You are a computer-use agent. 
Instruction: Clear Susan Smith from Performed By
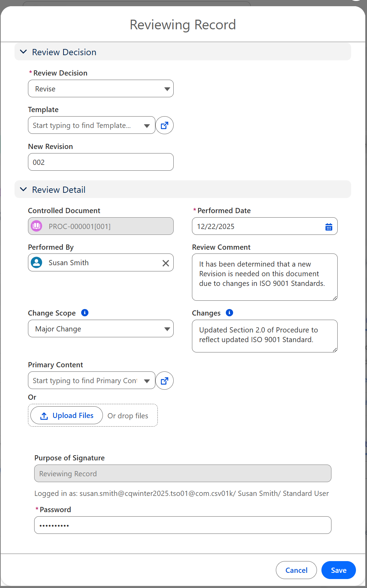(x=166, y=263)
